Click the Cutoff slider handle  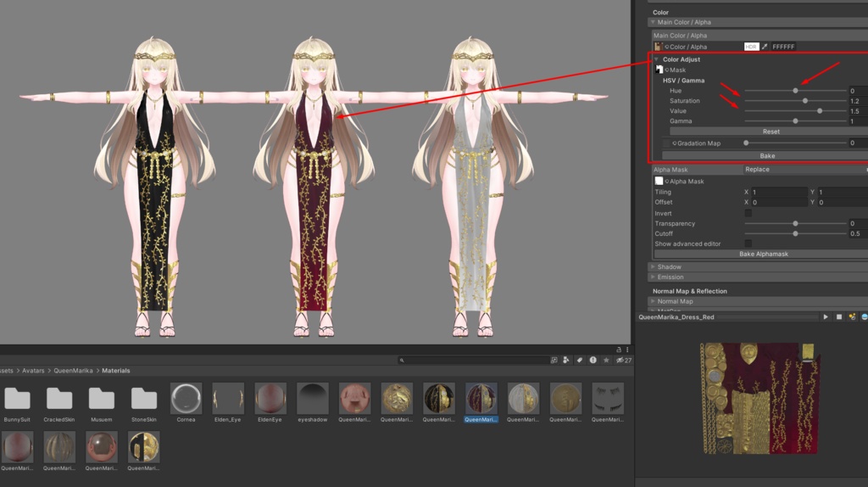click(795, 233)
